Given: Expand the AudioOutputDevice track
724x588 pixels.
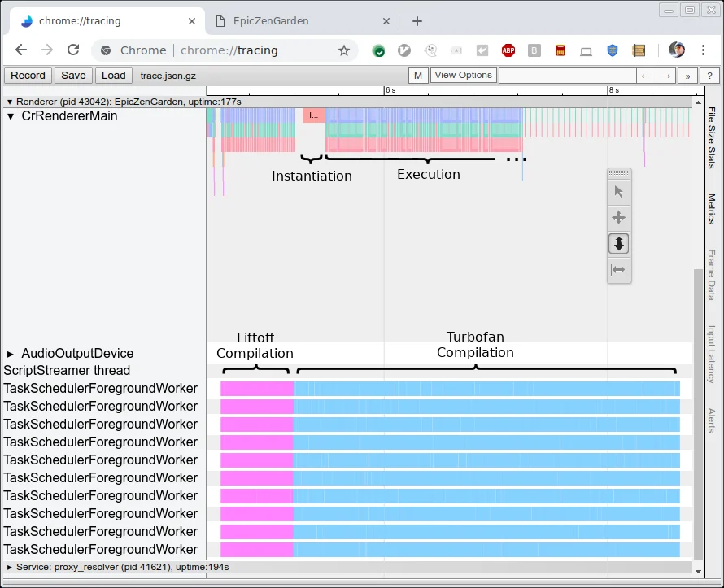Looking at the screenshot, I should (11, 354).
